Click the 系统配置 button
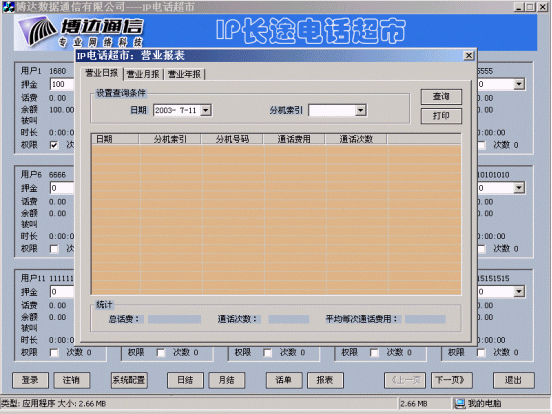Image resolution: width=552 pixels, height=414 pixels. tap(129, 380)
